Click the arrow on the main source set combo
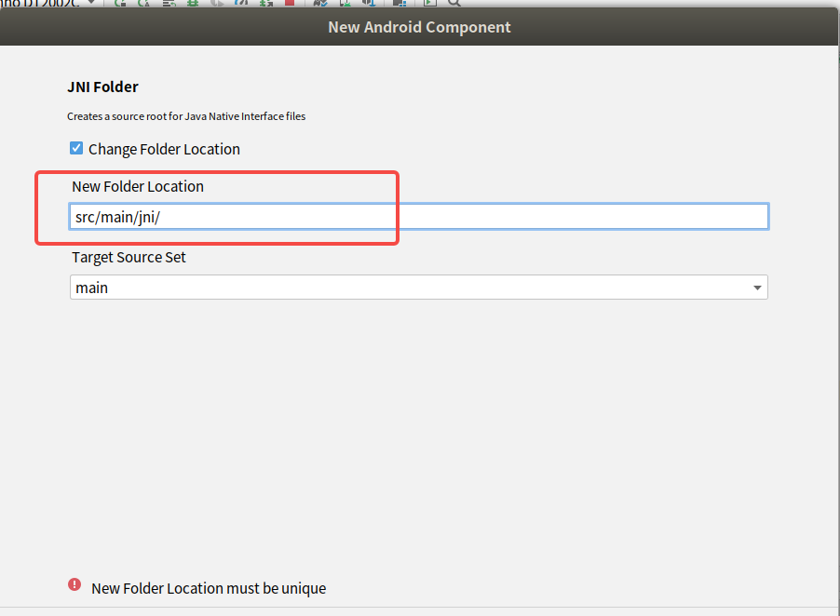 point(756,287)
